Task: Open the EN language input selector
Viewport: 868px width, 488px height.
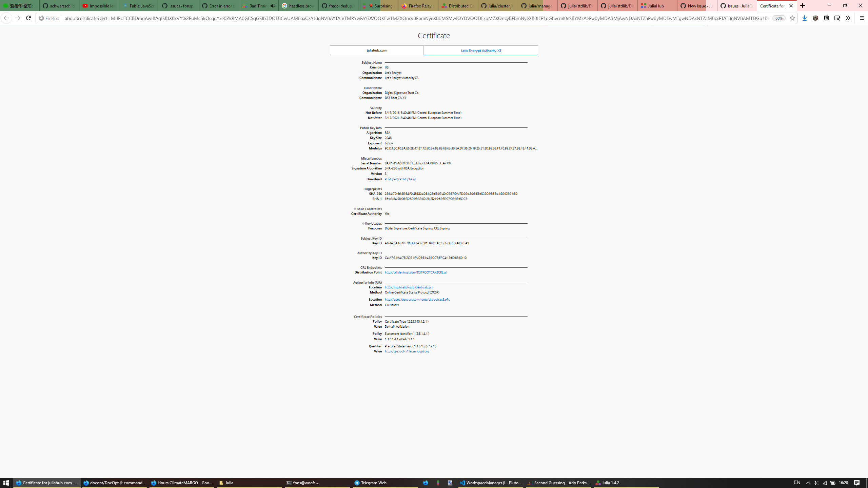Action: point(797,483)
